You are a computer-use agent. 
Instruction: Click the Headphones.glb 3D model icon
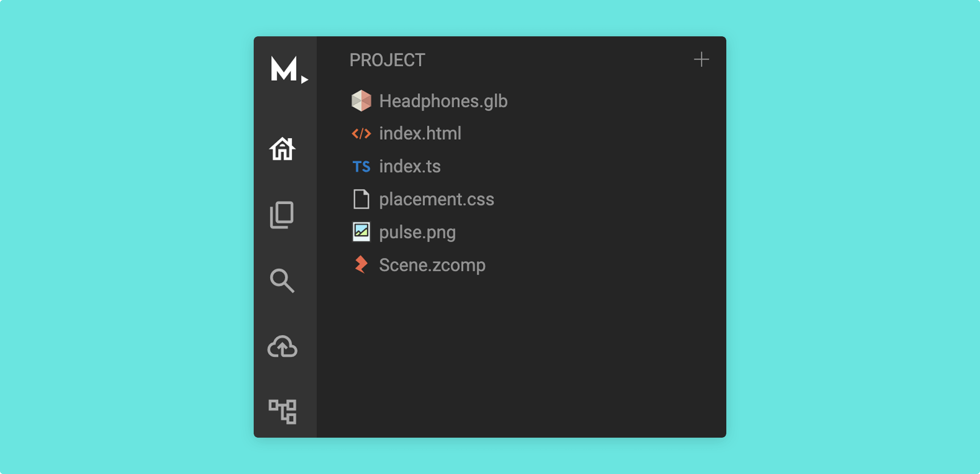[362, 101]
